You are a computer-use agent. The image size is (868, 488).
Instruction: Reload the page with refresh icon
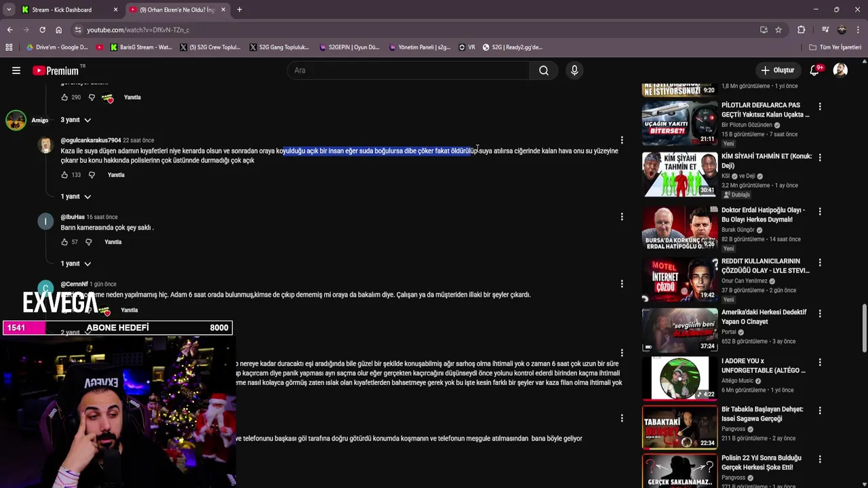coord(42,30)
